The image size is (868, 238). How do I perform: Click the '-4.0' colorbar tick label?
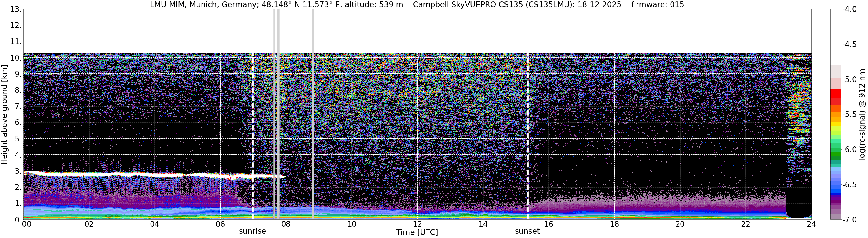pos(850,9)
